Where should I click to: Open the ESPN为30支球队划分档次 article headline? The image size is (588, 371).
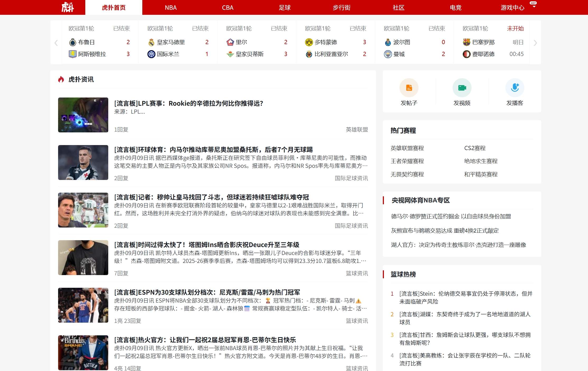pyautogui.click(x=207, y=293)
